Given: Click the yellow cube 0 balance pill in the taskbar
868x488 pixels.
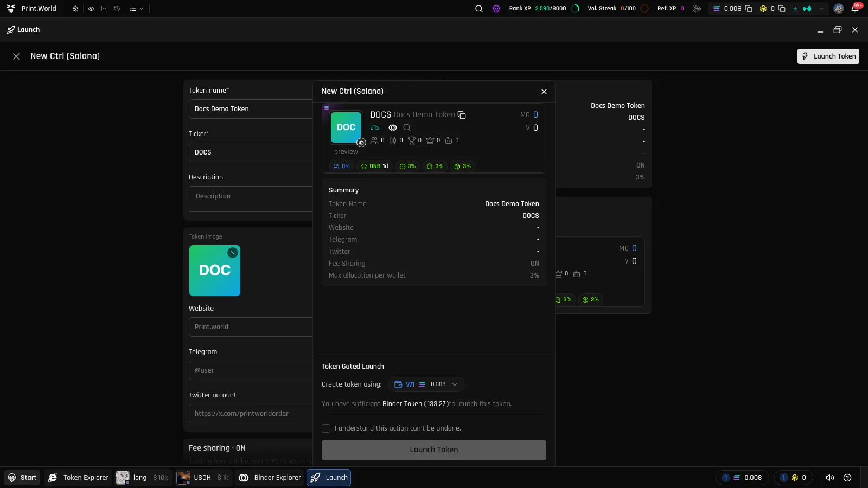Looking at the screenshot, I should click(x=794, y=478).
